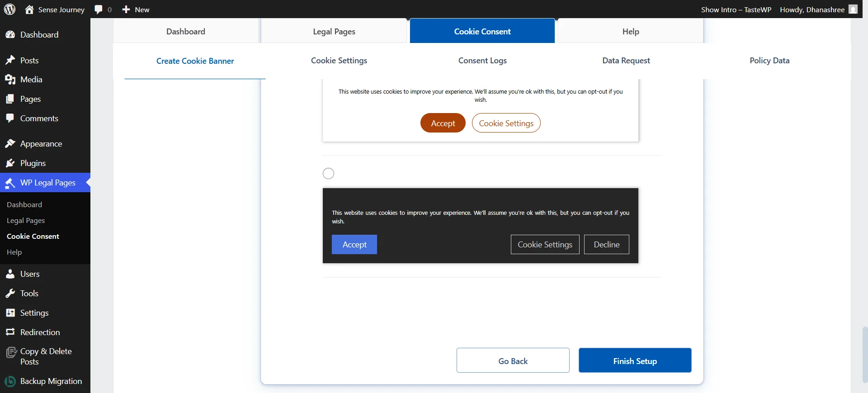Click the WordPress logo icon
868x393 pixels.
(x=9, y=9)
